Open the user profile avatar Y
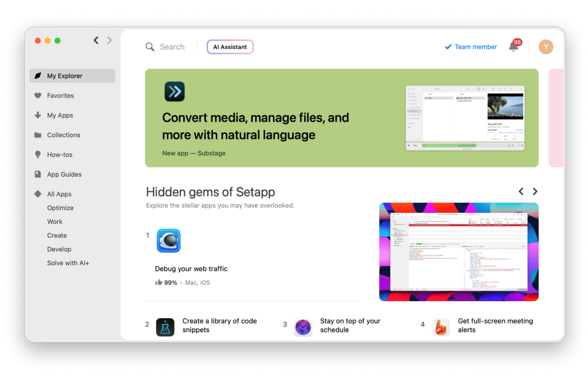 [x=545, y=47]
